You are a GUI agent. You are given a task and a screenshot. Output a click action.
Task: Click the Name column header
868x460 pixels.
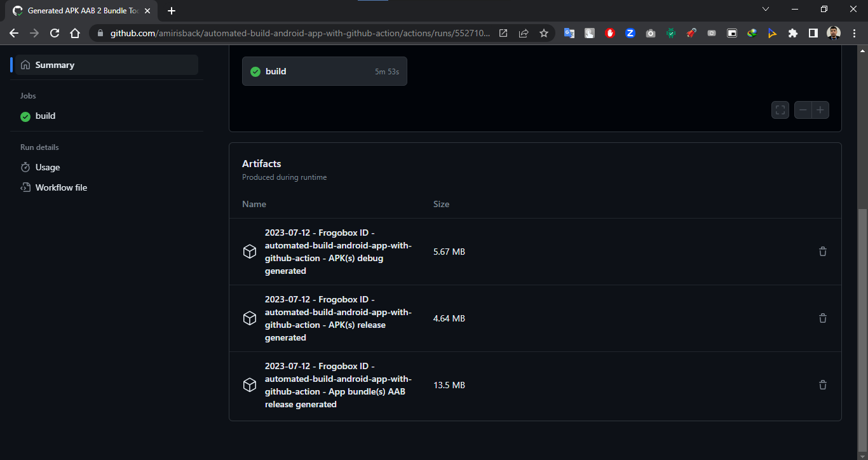(254, 204)
